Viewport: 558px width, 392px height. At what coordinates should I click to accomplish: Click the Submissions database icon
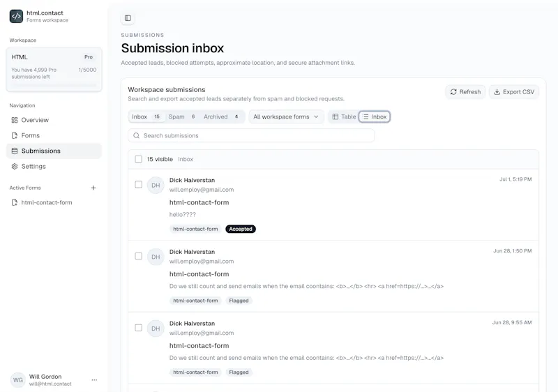[x=15, y=151]
